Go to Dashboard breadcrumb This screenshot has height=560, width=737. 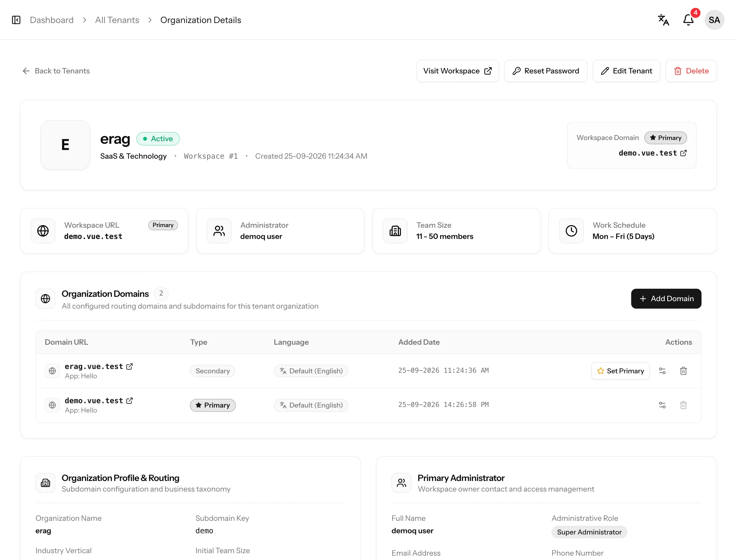pyautogui.click(x=52, y=20)
